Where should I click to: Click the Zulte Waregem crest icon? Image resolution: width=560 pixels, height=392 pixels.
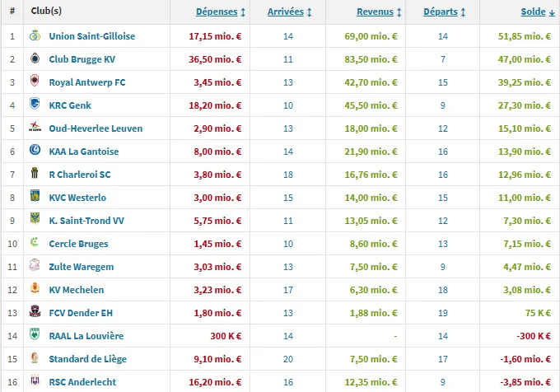(x=35, y=267)
